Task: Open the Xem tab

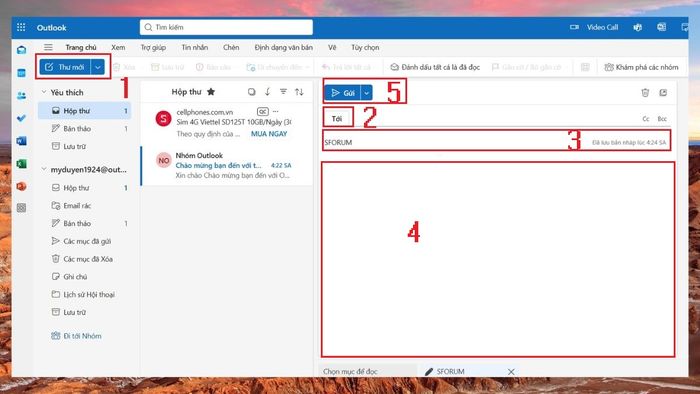Action: tap(118, 47)
